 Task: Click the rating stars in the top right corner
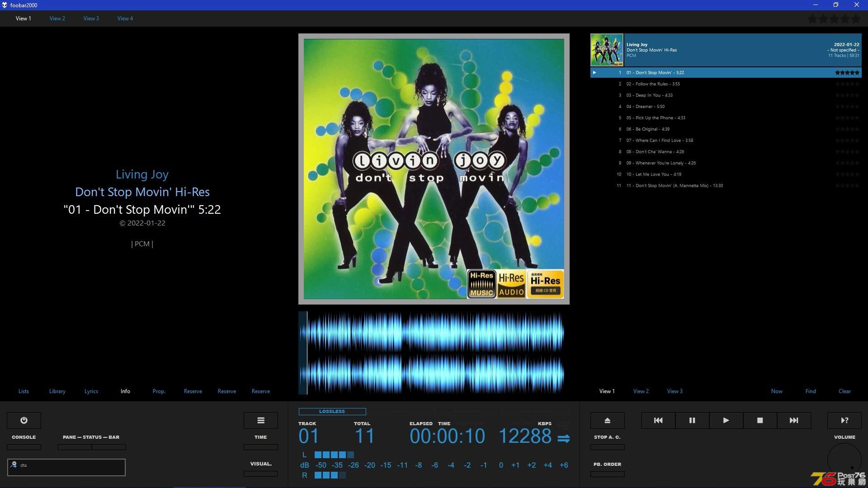(x=834, y=19)
